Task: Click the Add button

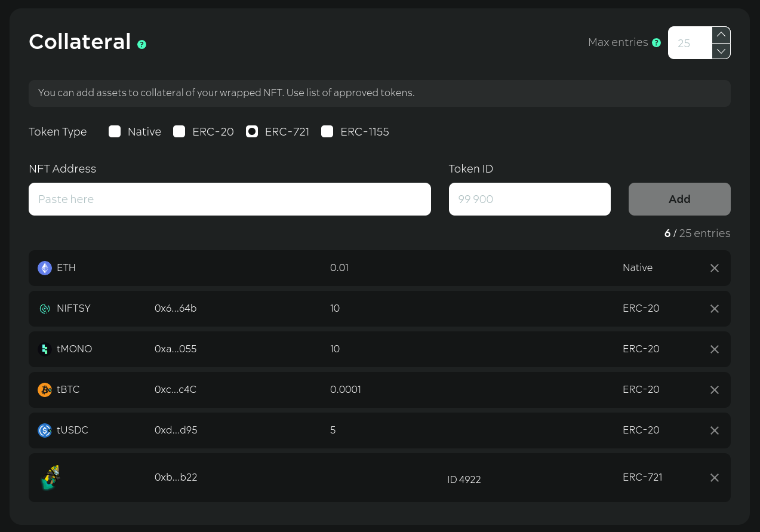Action: pyautogui.click(x=679, y=199)
